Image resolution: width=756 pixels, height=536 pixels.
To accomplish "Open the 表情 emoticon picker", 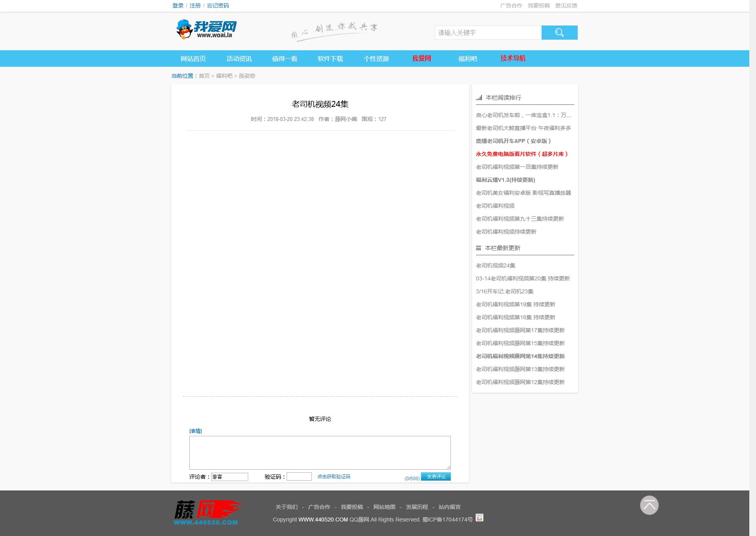I will 195,431.
